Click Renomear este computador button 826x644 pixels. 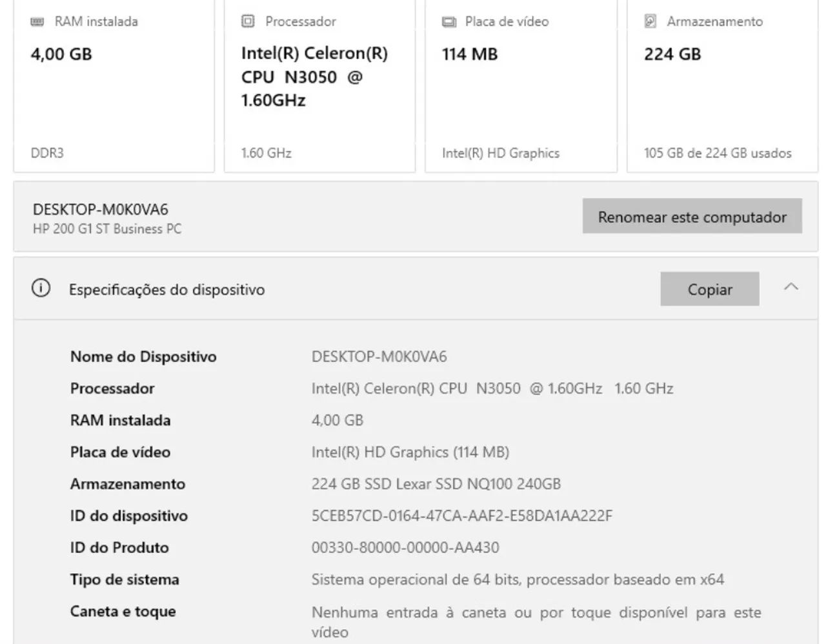692,216
